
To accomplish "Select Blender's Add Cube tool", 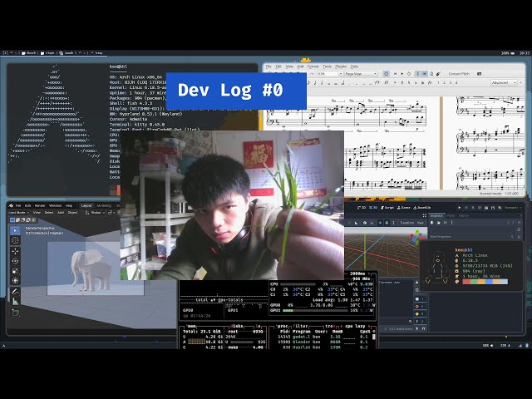I will (x=15, y=313).
